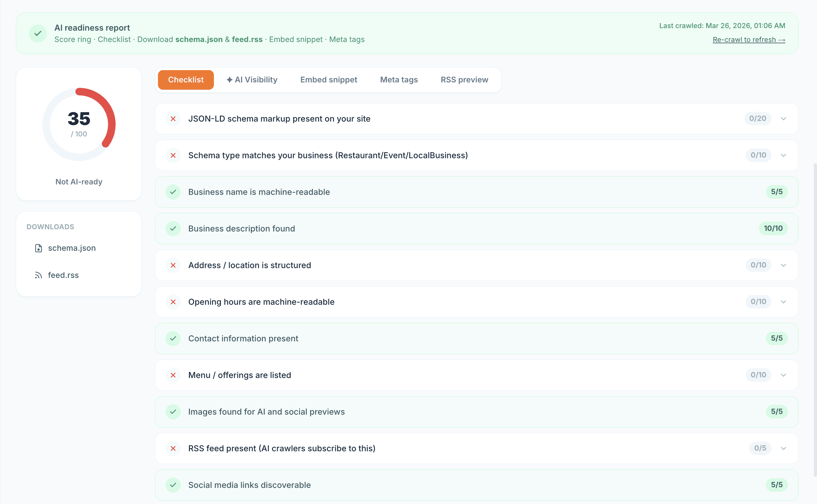Image resolution: width=817 pixels, height=504 pixels.
Task: Expand Address / location is structured details
Action: [x=784, y=265]
